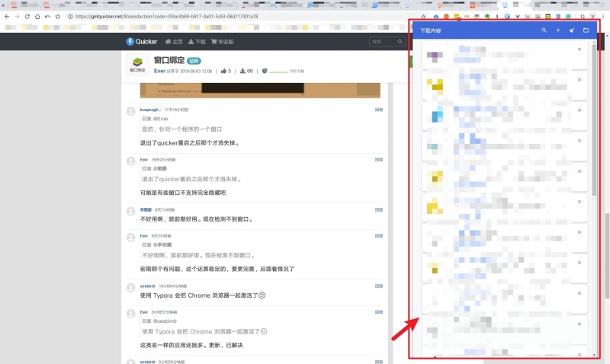Click the browser forward arrow
The width and height of the screenshot is (610, 364).
(x=17, y=17)
